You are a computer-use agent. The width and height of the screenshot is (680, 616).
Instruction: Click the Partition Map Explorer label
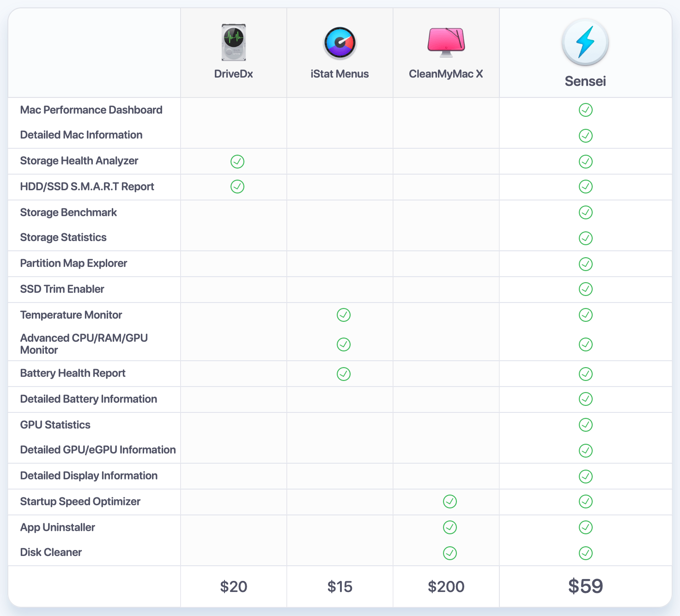73,263
